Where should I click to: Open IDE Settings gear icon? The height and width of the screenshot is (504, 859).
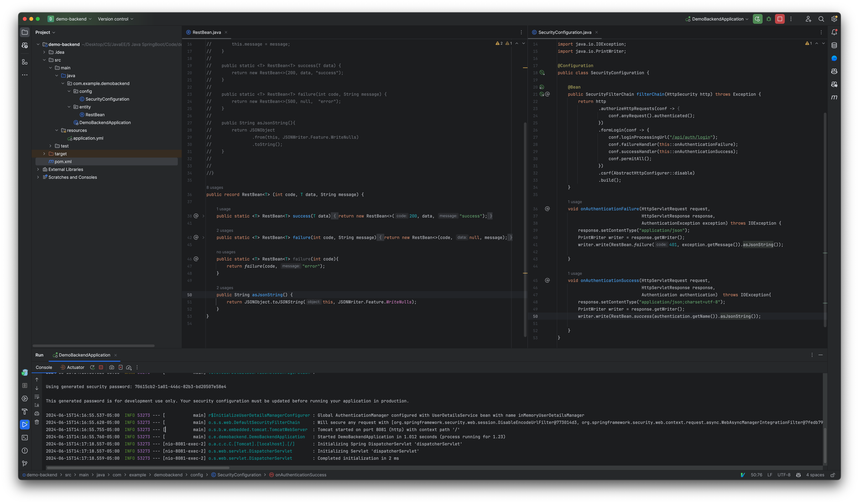834,19
